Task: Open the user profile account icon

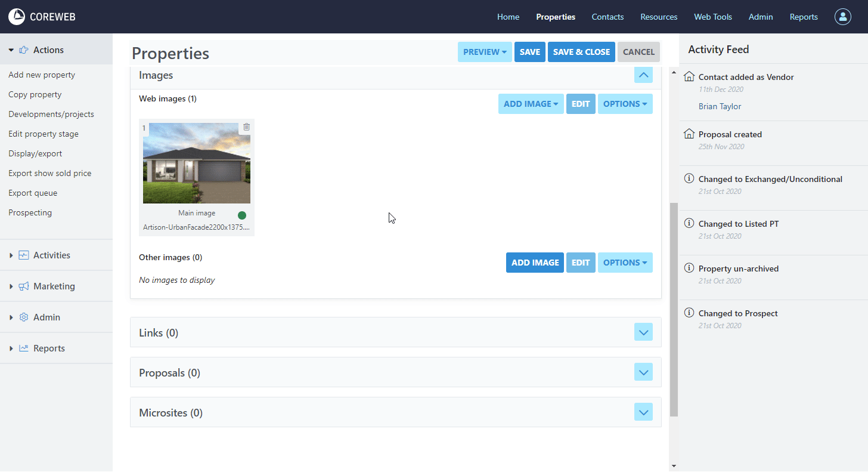Action: click(843, 17)
